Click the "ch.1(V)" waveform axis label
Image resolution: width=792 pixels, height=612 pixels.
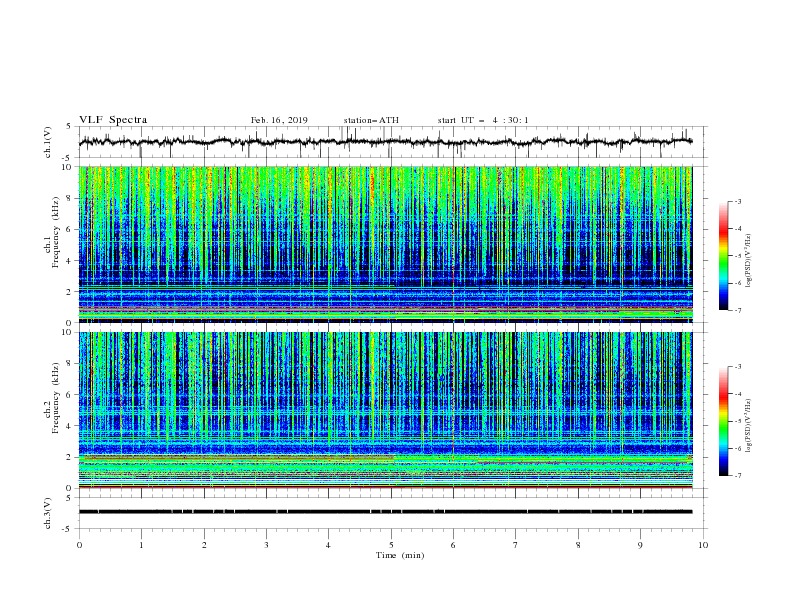[48, 142]
